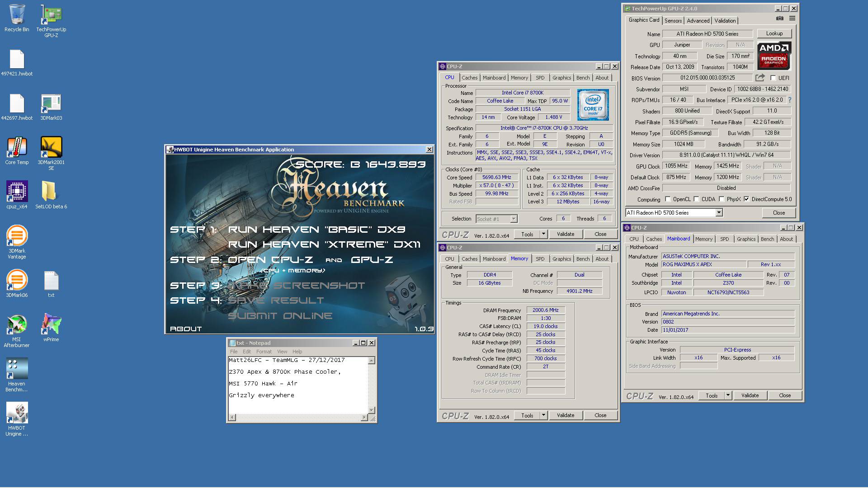The width and height of the screenshot is (868, 488).
Task: Launch 3DMark2001 SE shortcut
Action: pos(51,154)
